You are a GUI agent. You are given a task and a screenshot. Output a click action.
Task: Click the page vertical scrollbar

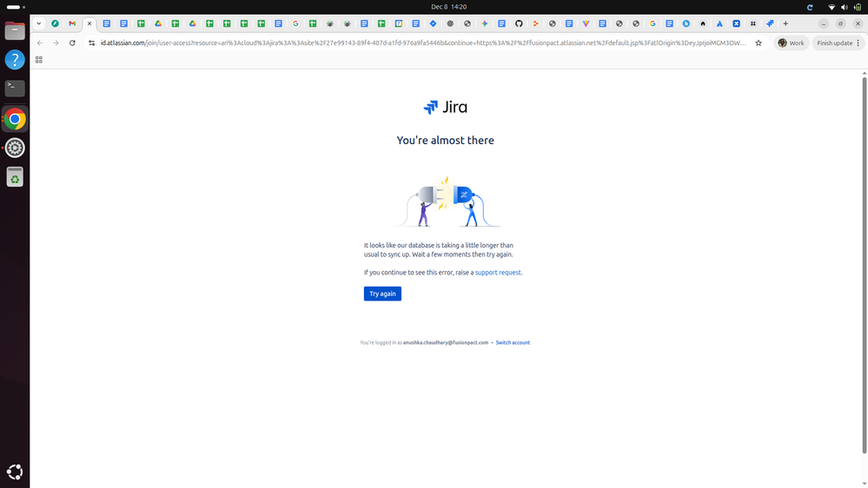tap(865, 266)
